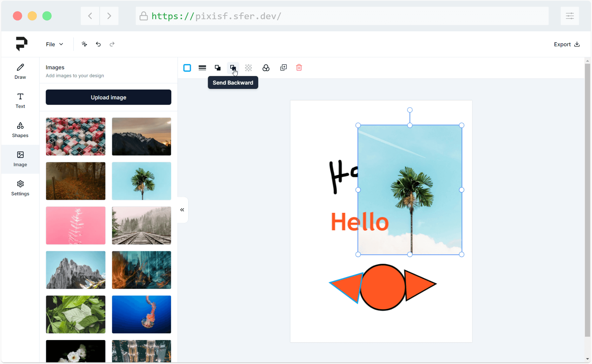Open the stroke width lines icon
Image resolution: width=592 pixels, height=364 pixels.
click(x=202, y=68)
